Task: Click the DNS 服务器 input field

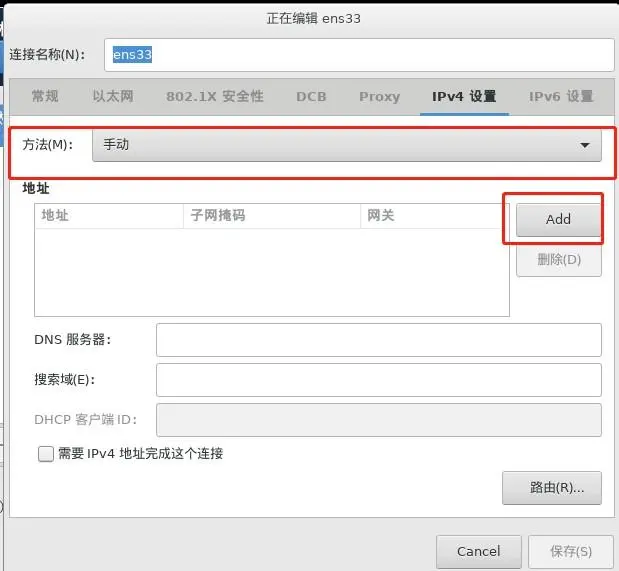Action: 379,340
